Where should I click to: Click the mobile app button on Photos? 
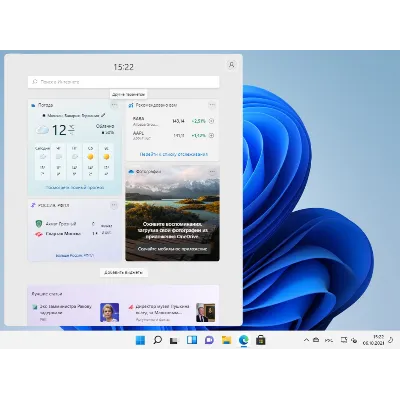(172, 249)
